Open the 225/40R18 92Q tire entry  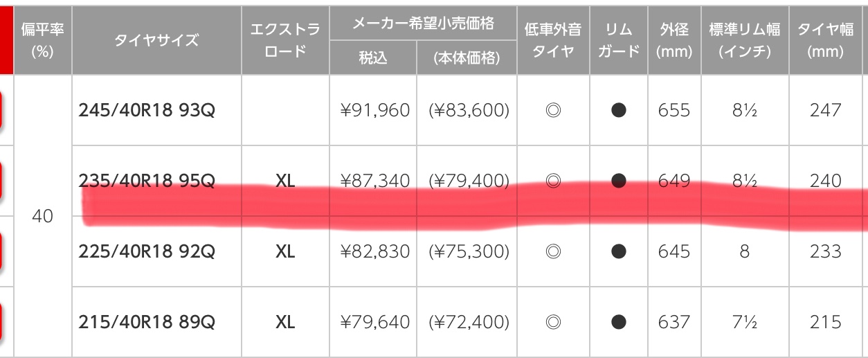pyautogui.click(x=147, y=251)
